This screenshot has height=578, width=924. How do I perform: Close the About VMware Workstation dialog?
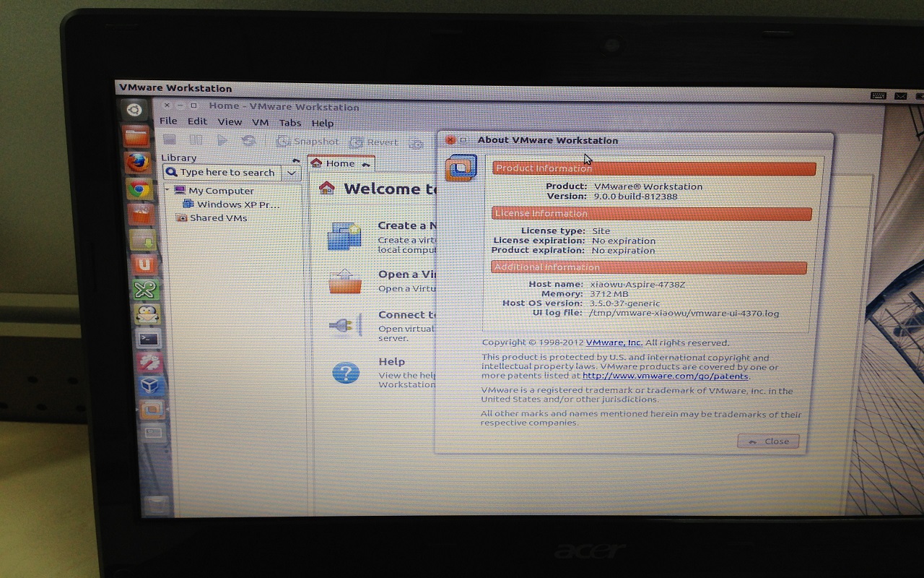450,139
